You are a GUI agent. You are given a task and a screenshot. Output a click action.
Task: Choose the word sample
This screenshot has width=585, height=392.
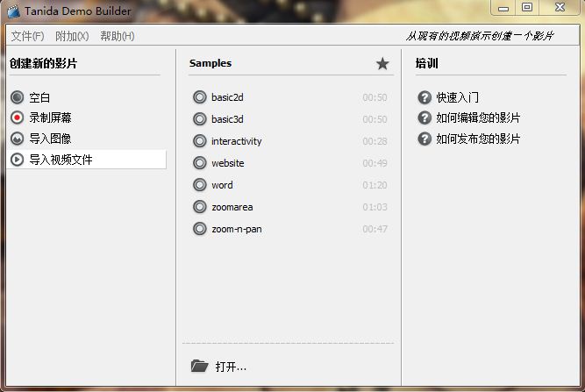(222, 185)
